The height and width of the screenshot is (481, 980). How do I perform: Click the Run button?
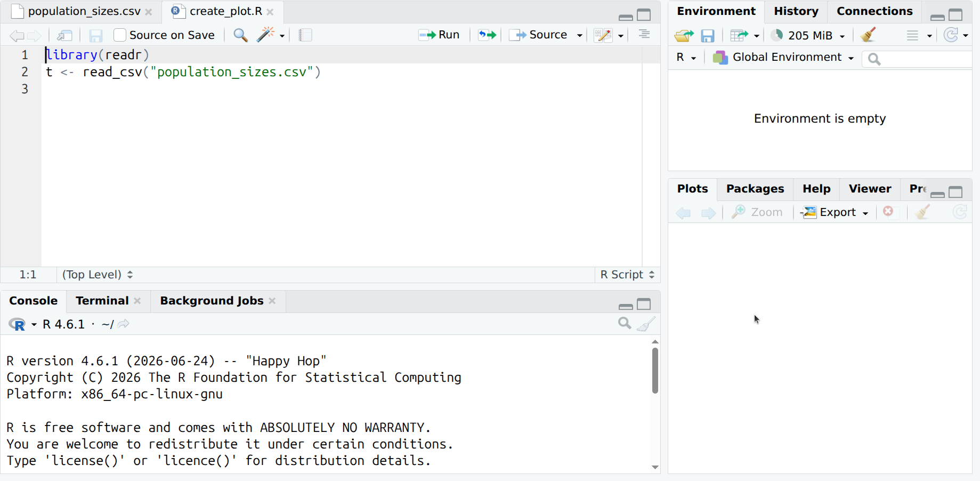439,35
